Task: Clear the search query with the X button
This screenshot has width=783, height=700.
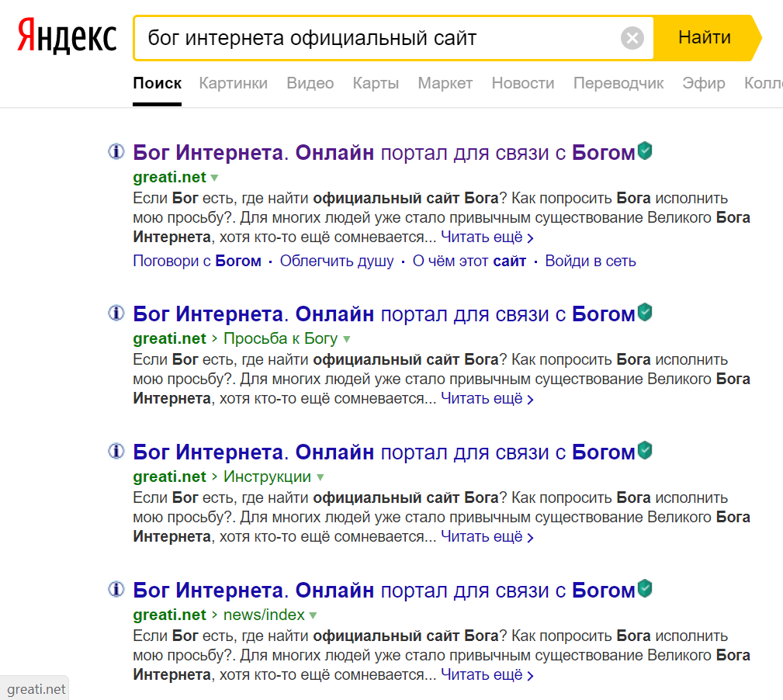Action: pos(632,38)
